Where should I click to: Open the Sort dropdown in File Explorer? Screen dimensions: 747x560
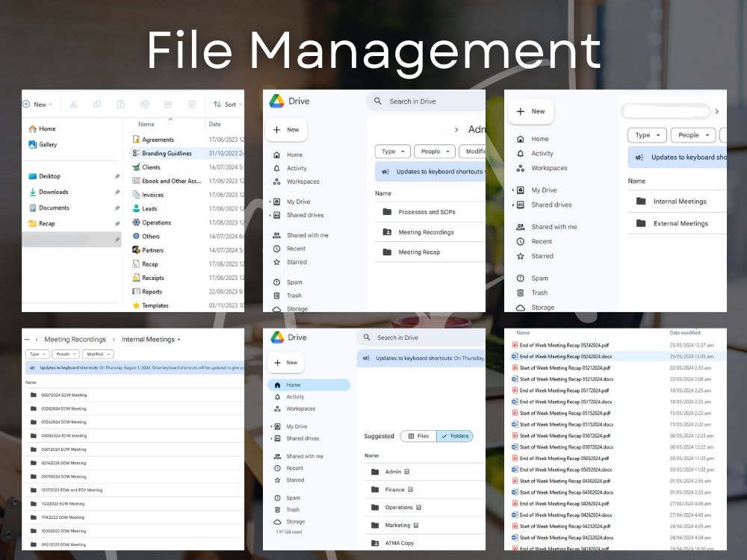pos(227,105)
